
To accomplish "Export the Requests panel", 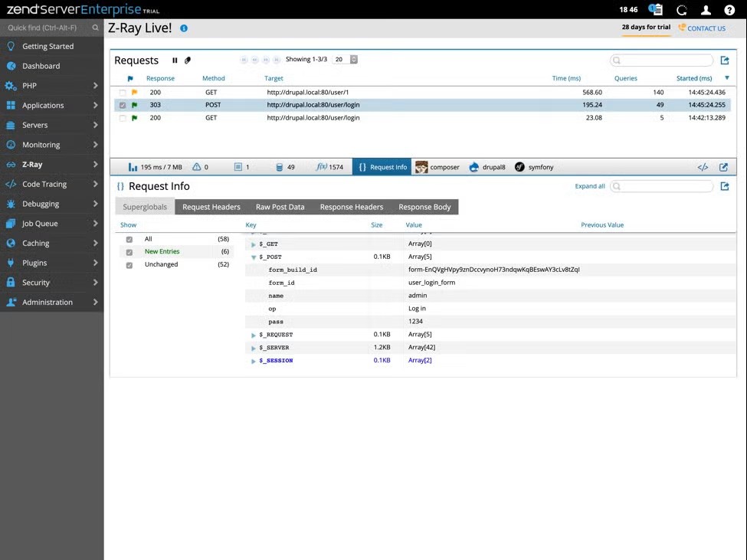I will point(725,61).
